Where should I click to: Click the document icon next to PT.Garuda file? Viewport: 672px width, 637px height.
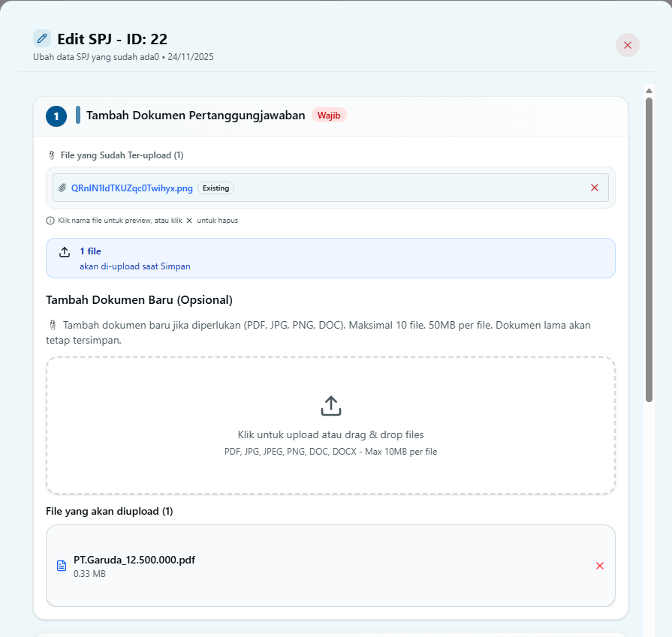(62, 566)
